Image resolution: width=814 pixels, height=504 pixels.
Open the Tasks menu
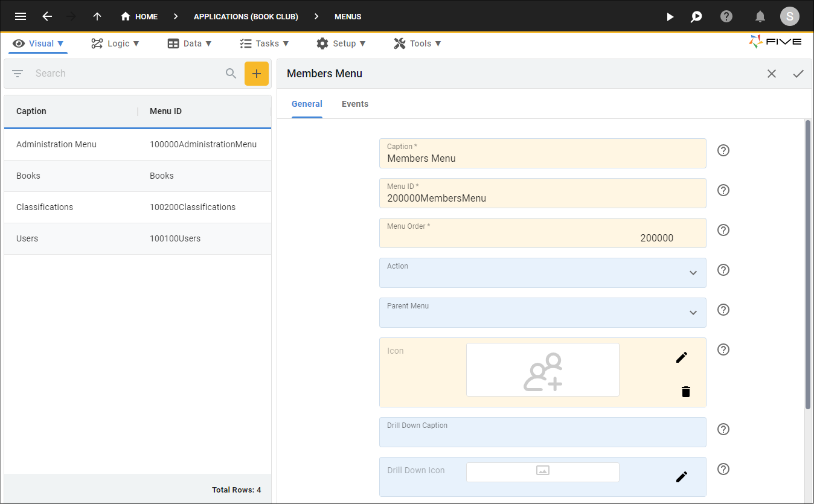[264, 43]
